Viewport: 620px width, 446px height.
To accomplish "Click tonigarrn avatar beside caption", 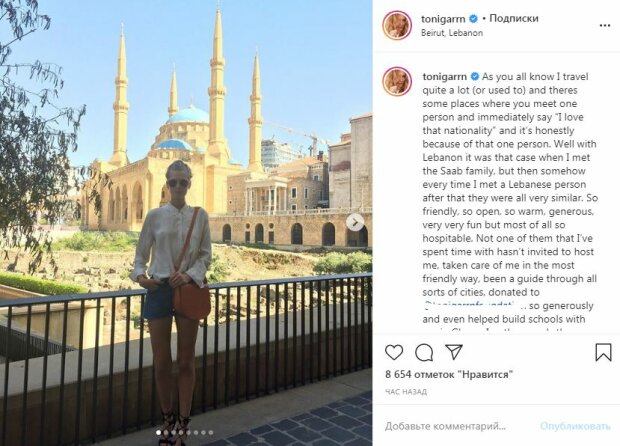I will point(397,82).
